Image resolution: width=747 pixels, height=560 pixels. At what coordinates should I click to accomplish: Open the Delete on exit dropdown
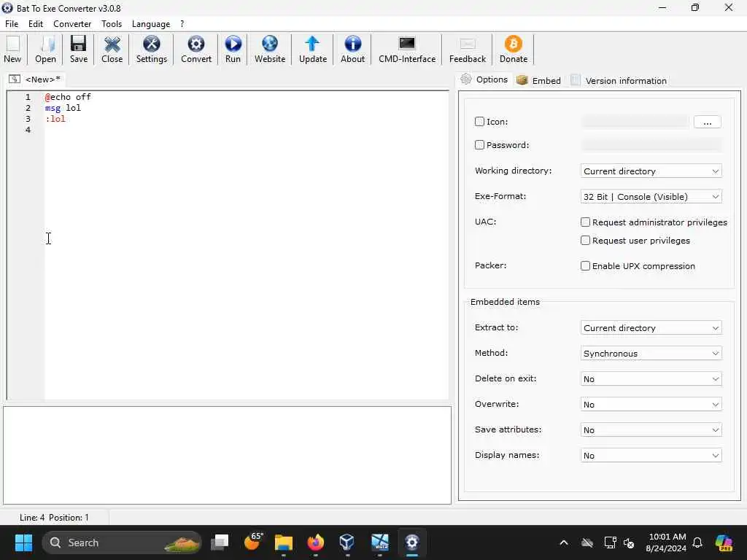[651, 379]
